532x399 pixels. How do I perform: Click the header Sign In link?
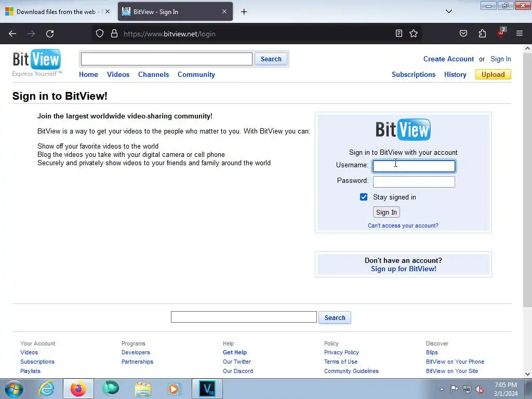click(x=501, y=59)
